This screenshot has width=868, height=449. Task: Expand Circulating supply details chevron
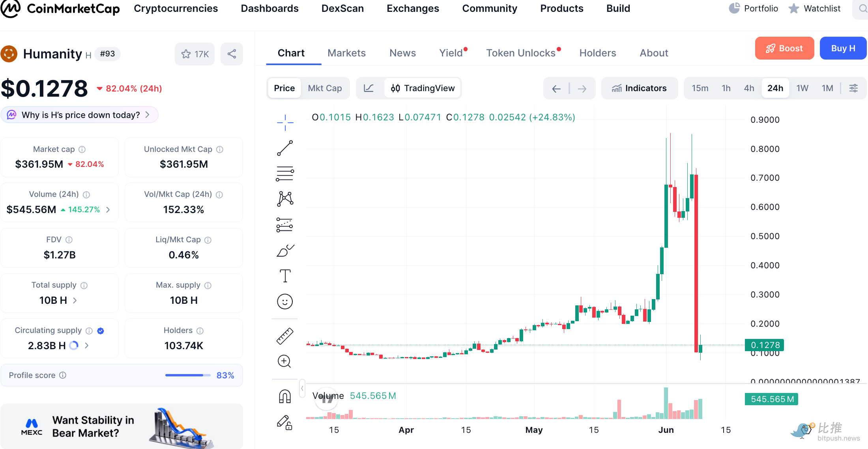[x=87, y=346]
